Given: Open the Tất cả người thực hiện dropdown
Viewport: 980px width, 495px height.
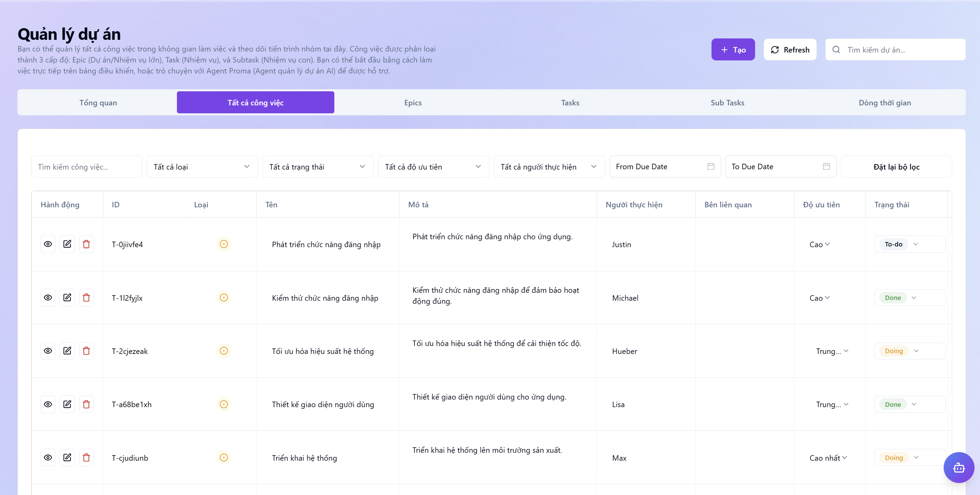Looking at the screenshot, I should [549, 166].
